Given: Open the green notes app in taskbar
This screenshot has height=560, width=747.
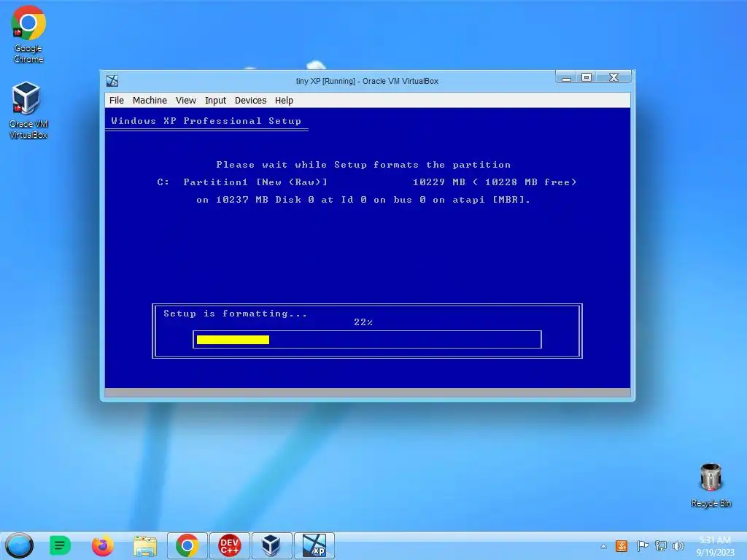Looking at the screenshot, I should pos(60,545).
